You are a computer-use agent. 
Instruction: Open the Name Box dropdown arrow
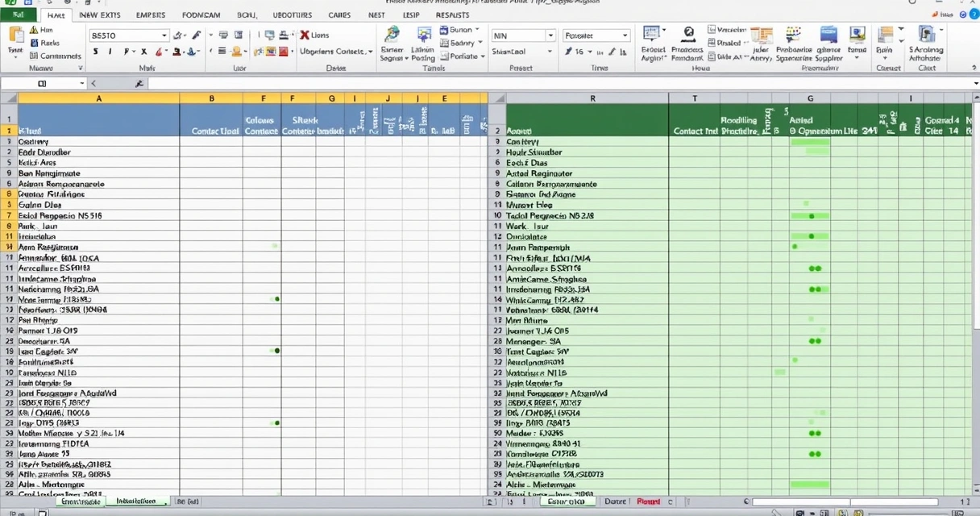[81, 83]
